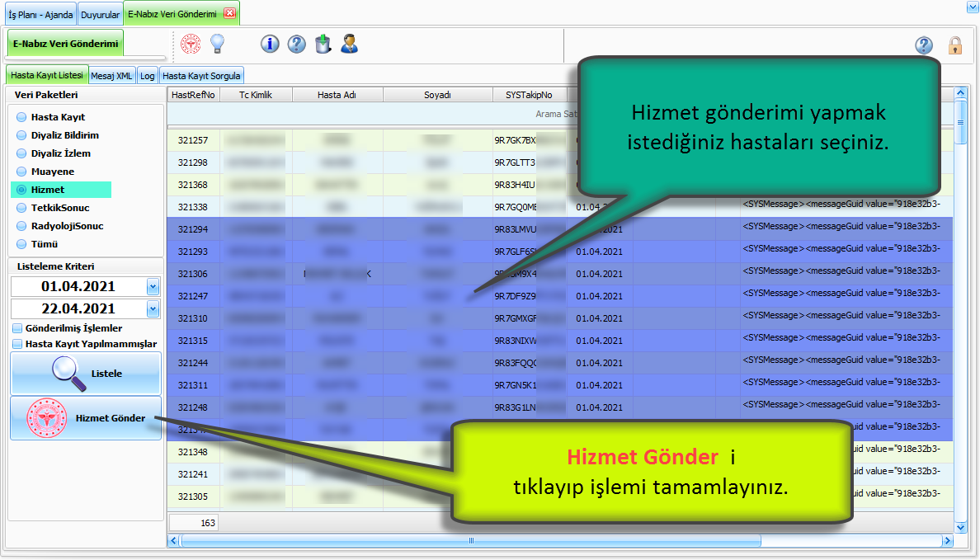Select the row with HastRefNo 321294
Screen dimensions: 980x560
click(560, 229)
